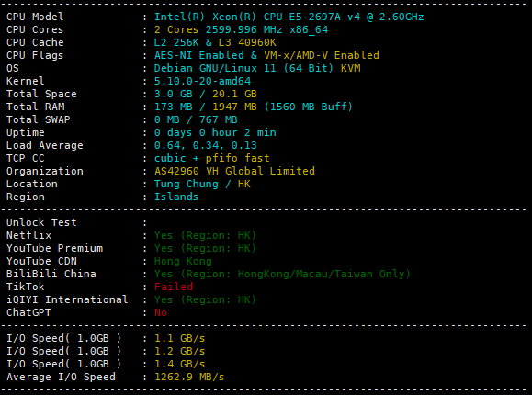
Task: Click the Uptime value text
Action: 215,132
